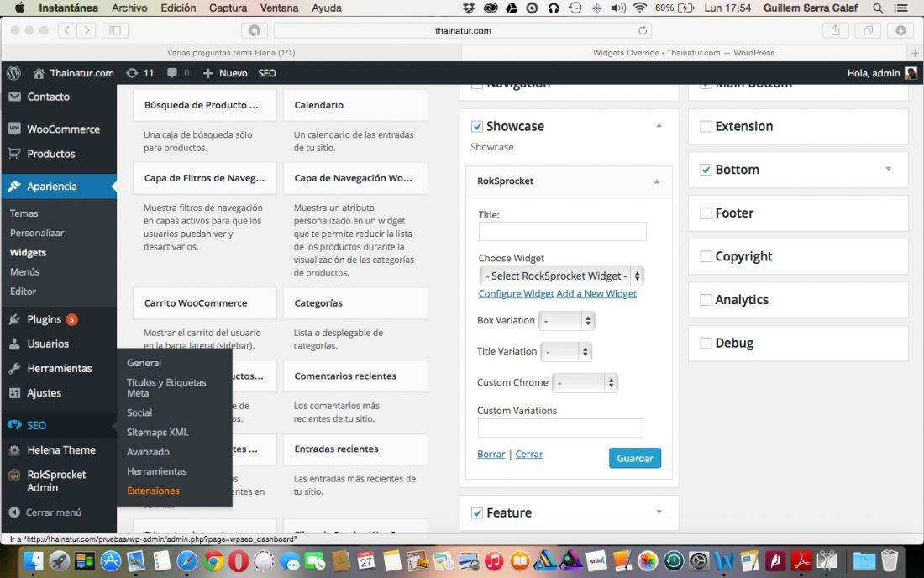924x578 pixels.
Task: Open the WordPress logo menu
Action: click(13, 73)
